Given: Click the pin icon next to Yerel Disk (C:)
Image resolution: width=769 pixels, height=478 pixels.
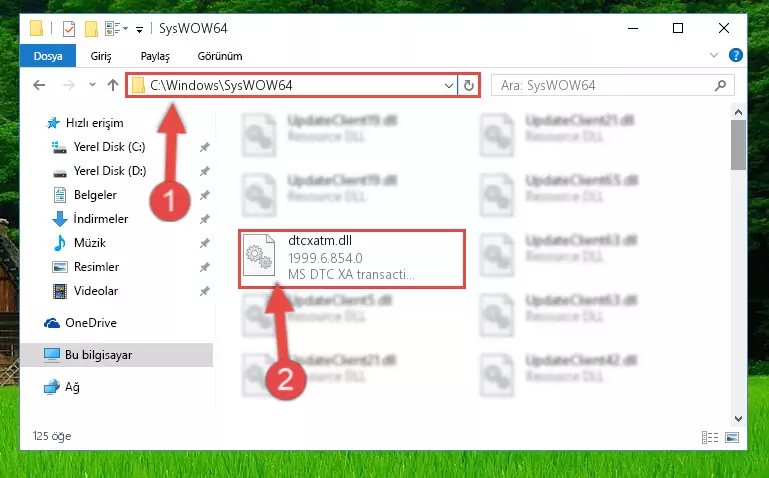Looking at the screenshot, I should [x=205, y=147].
